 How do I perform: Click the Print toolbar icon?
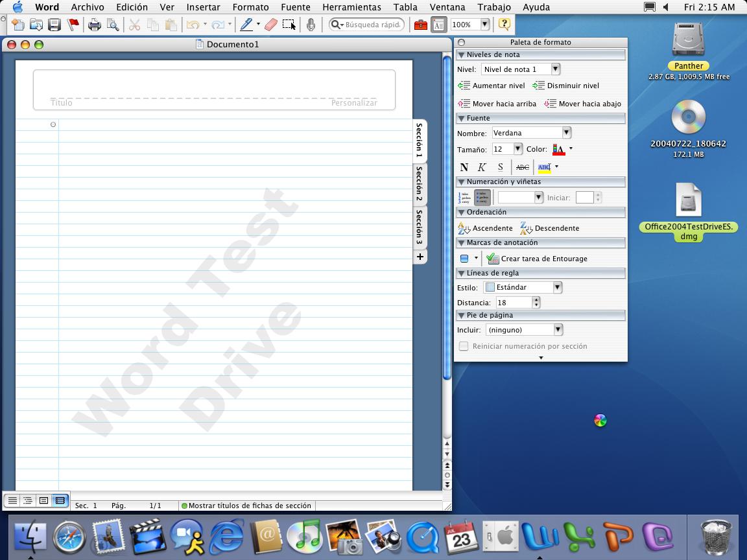tap(94, 24)
